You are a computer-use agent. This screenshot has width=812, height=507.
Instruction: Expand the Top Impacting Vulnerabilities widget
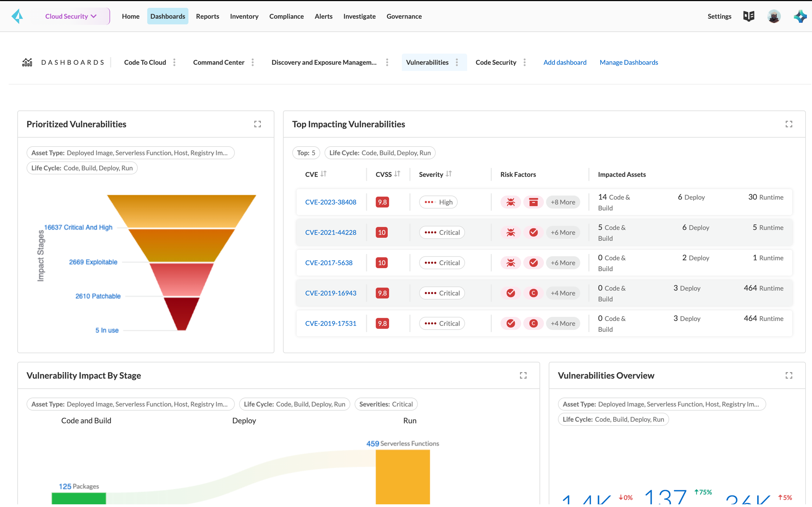pos(789,124)
